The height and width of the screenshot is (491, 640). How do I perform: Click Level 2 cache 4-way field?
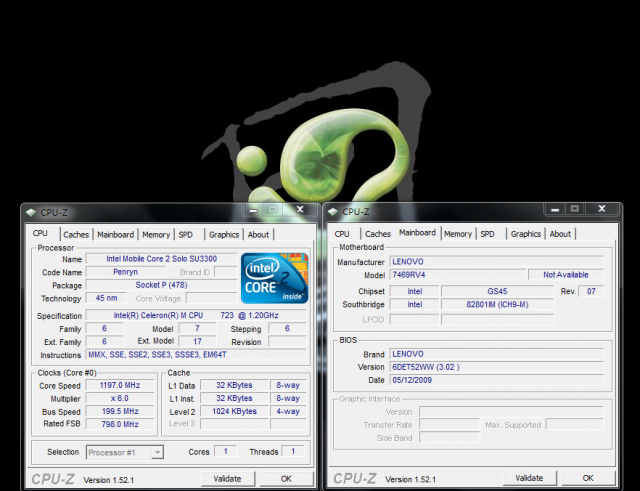288,411
